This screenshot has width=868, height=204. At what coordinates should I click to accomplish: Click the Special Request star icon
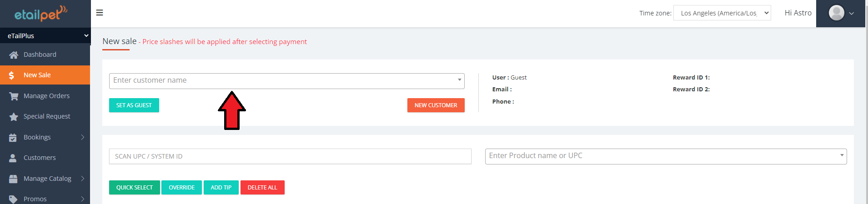point(14,117)
